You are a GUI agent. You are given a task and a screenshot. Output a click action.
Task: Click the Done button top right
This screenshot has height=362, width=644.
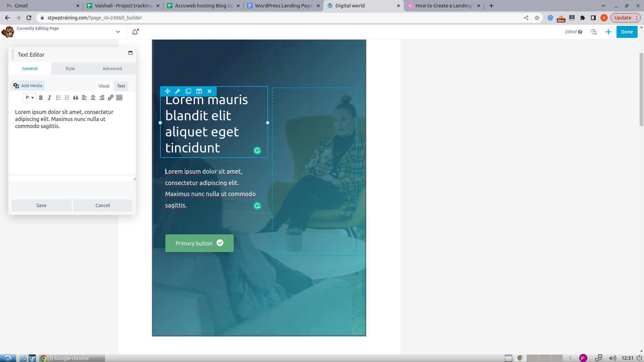pyautogui.click(x=627, y=32)
